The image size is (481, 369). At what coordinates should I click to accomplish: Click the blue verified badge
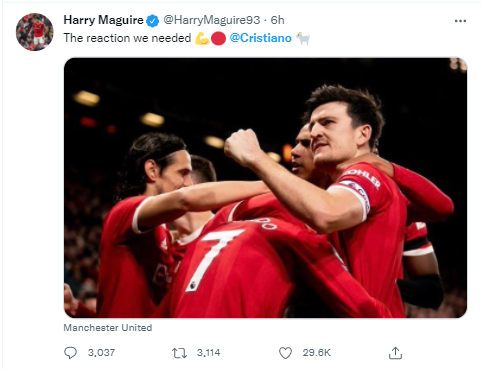point(153,21)
